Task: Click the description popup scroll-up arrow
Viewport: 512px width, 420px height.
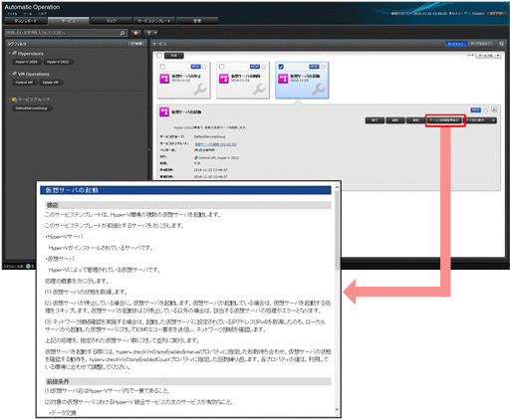Action: (x=337, y=187)
